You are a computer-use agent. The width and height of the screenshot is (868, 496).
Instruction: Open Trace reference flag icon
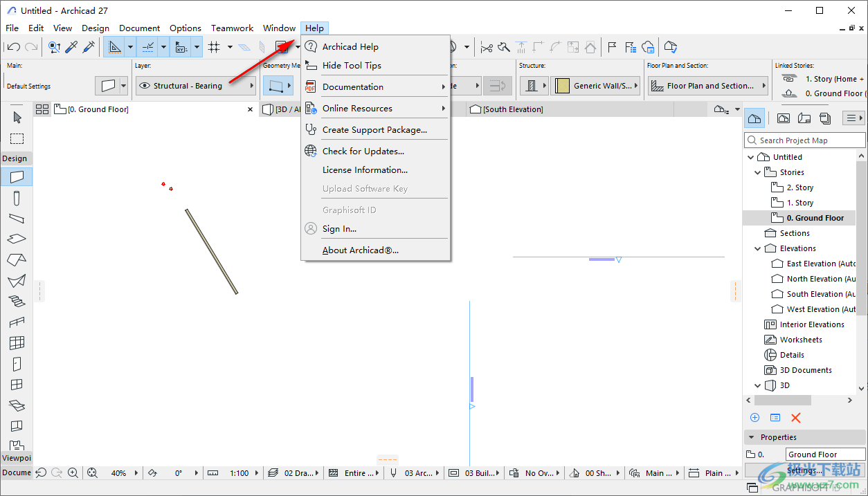612,47
